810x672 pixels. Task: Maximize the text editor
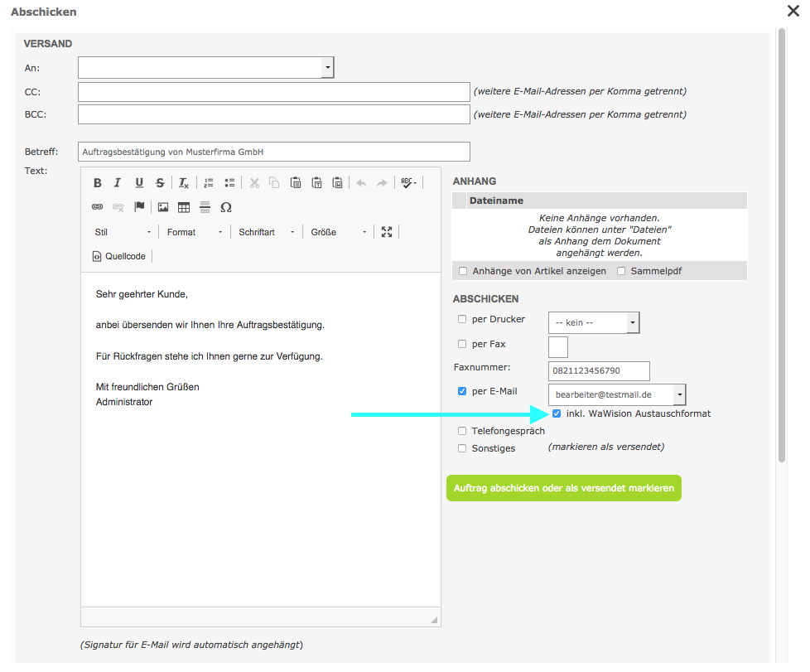click(387, 232)
